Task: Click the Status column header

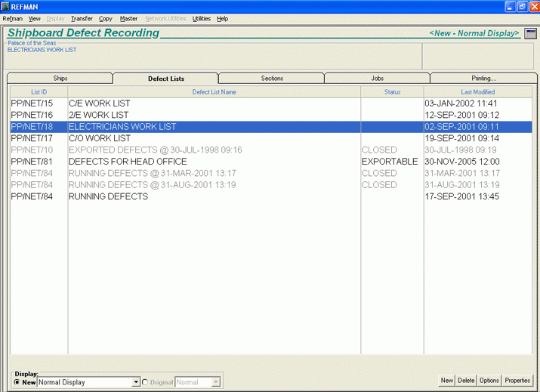Action: coord(392,92)
